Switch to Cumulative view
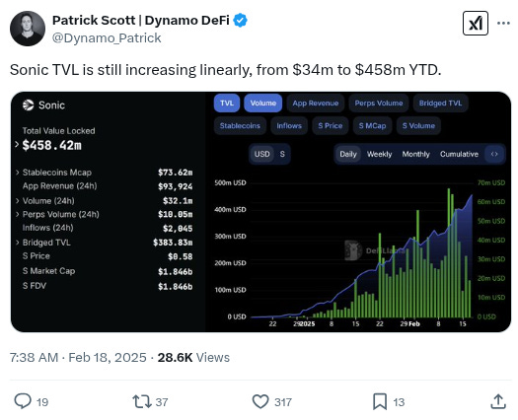Screen dimensions: 518x420 coord(459,154)
